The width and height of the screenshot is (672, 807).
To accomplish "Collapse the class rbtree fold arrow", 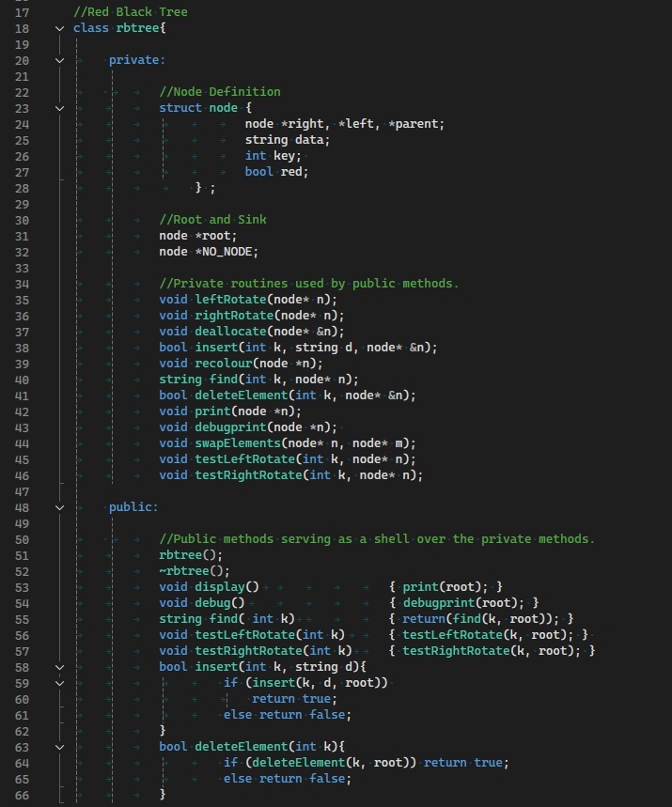I will [x=60, y=28].
